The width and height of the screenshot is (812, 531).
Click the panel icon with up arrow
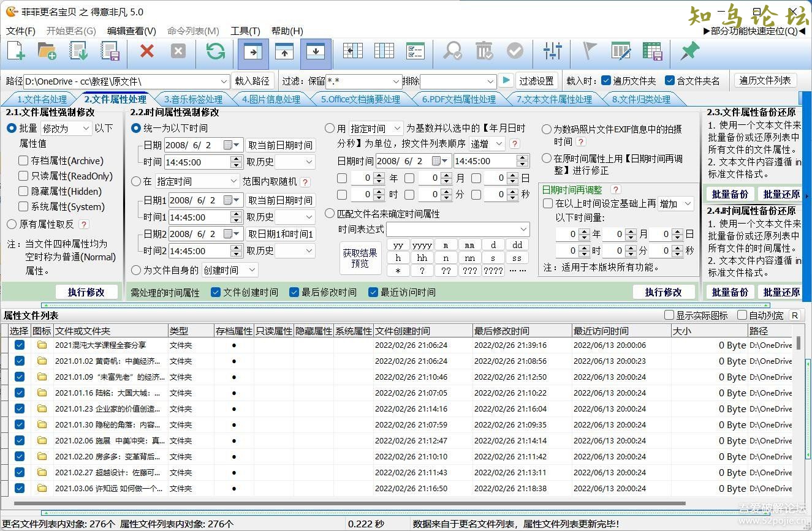[284, 53]
